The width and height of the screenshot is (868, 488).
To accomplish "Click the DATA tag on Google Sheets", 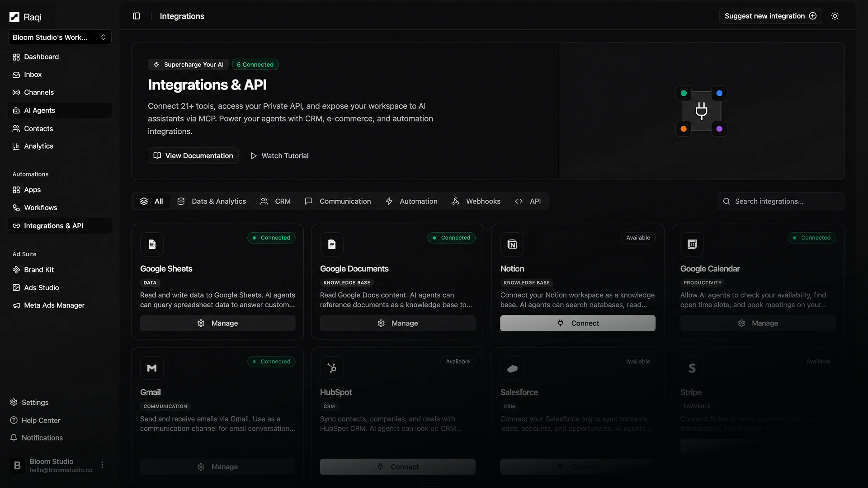I will (150, 283).
